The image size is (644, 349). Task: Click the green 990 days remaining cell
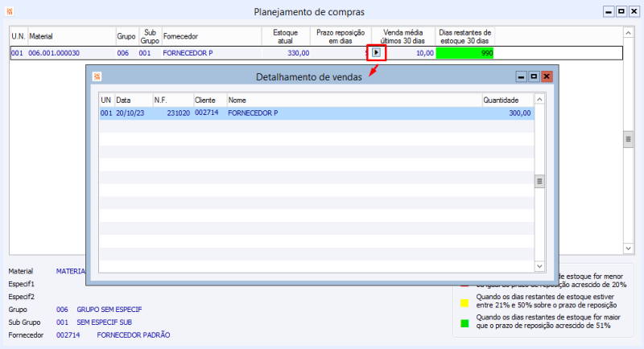465,53
